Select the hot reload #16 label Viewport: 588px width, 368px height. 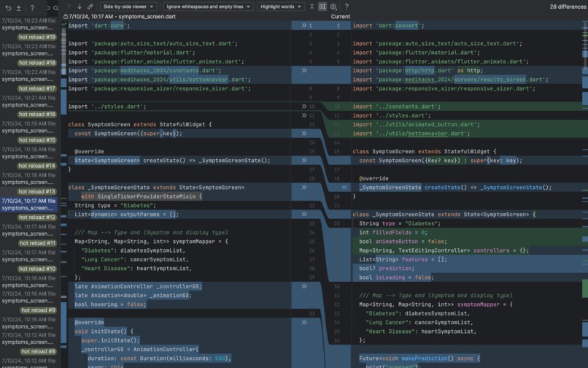tap(37, 115)
